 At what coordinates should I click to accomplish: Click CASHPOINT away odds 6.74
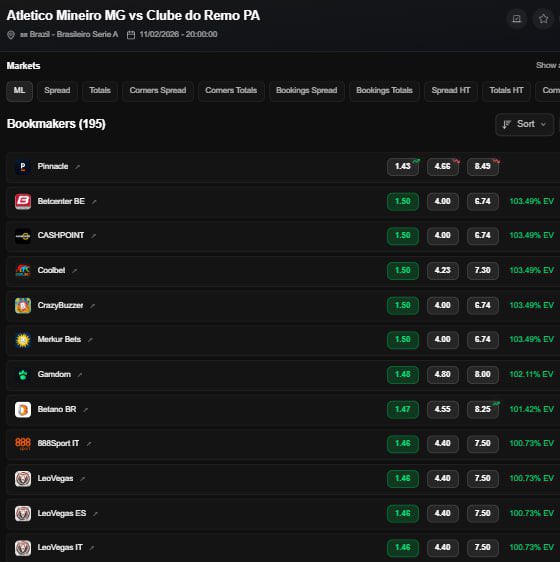[483, 236]
